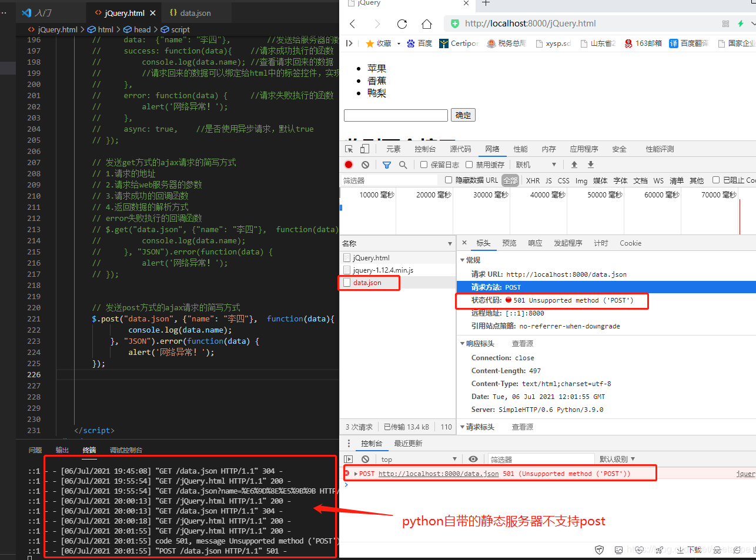The image size is (756, 560).
Task: Enable 隐藏数据 URL checkbox
Action: pos(449,180)
